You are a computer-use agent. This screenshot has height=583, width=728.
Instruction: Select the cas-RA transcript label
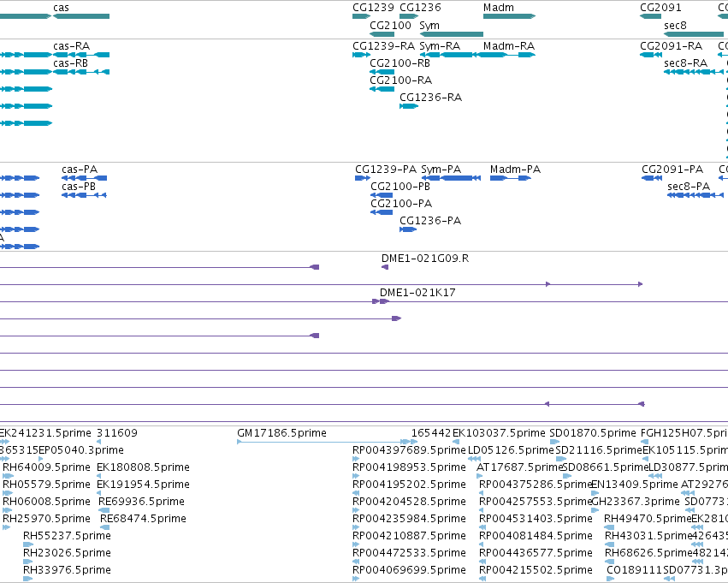(x=72, y=46)
